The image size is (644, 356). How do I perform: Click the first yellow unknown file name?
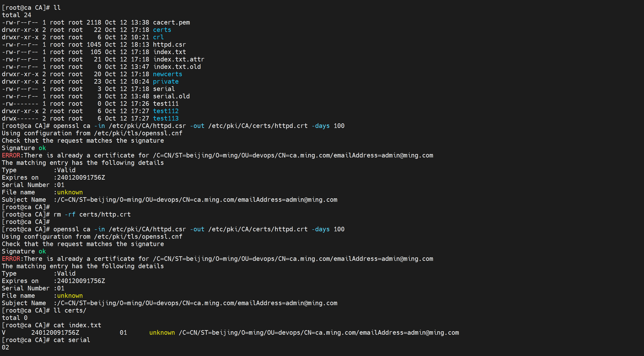click(x=70, y=192)
